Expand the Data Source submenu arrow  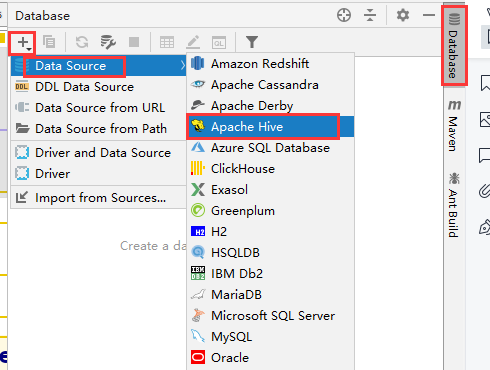pyautogui.click(x=183, y=66)
